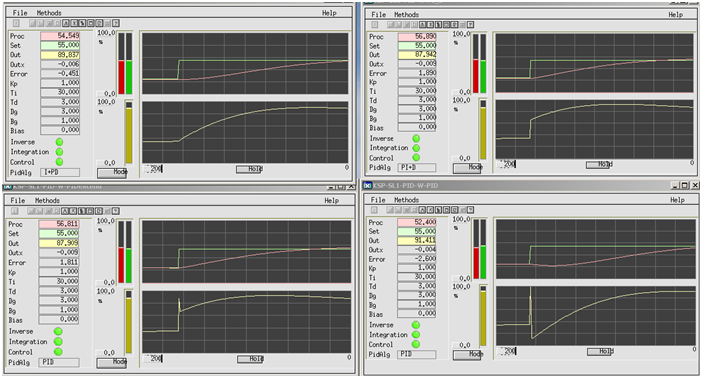Open the Help menu in the PI+D window
The width and height of the screenshot is (702, 378).
point(676,14)
